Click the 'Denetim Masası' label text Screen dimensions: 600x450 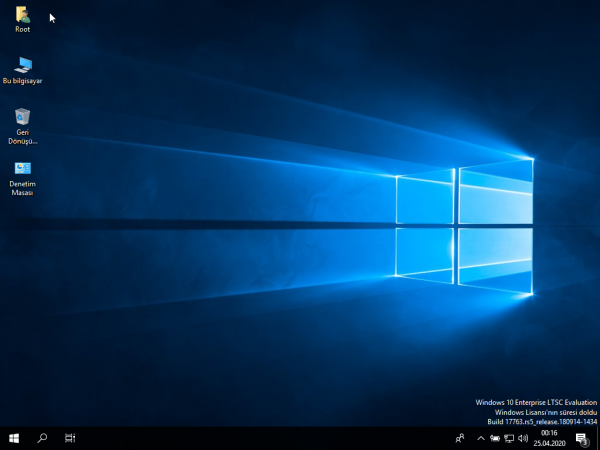coord(22,188)
